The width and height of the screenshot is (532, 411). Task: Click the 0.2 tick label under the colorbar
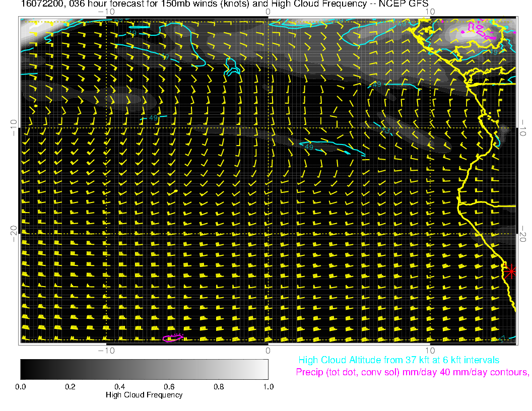[x=70, y=387]
